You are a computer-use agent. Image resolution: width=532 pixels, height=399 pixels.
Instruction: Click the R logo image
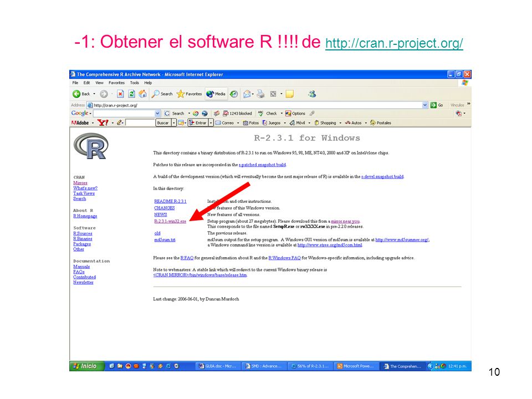pyautogui.click(x=90, y=146)
